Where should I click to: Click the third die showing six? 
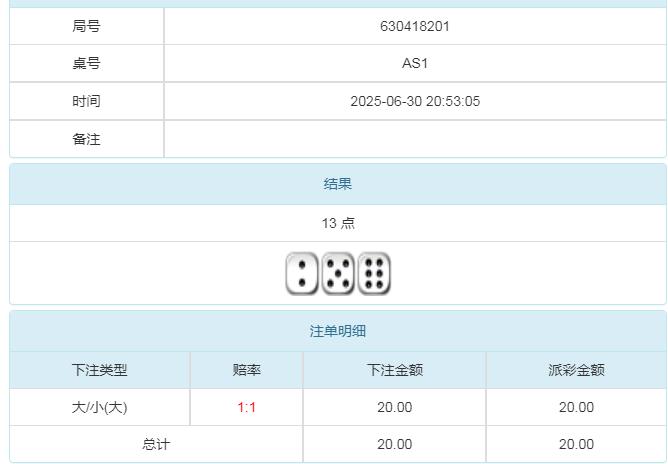[374, 274]
